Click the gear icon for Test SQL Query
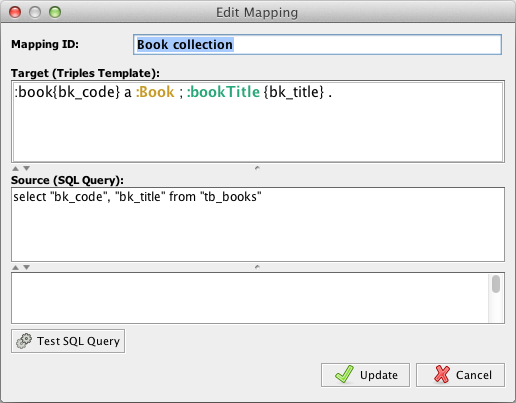This screenshot has height=403, width=516. (x=24, y=341)
